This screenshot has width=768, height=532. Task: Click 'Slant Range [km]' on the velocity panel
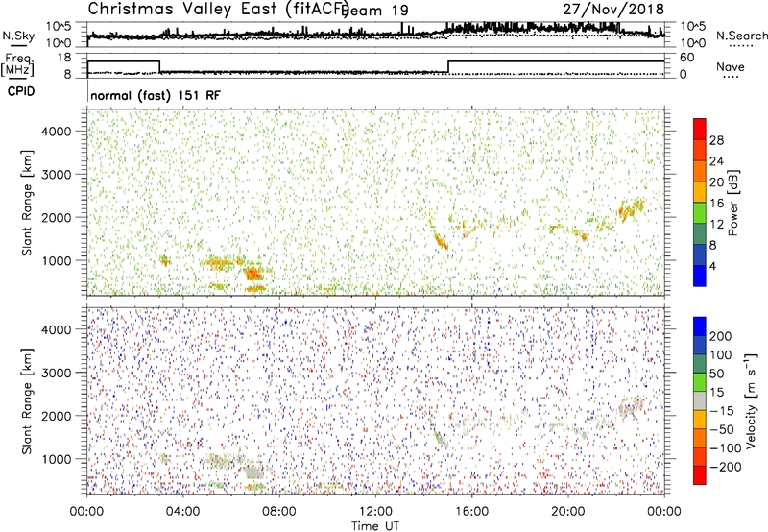[27, 401]
